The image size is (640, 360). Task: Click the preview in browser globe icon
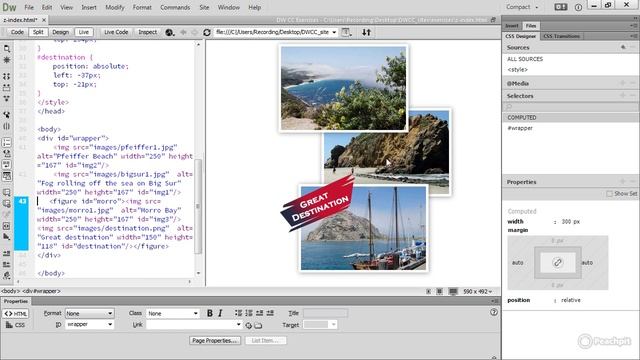tap(169, 32)
